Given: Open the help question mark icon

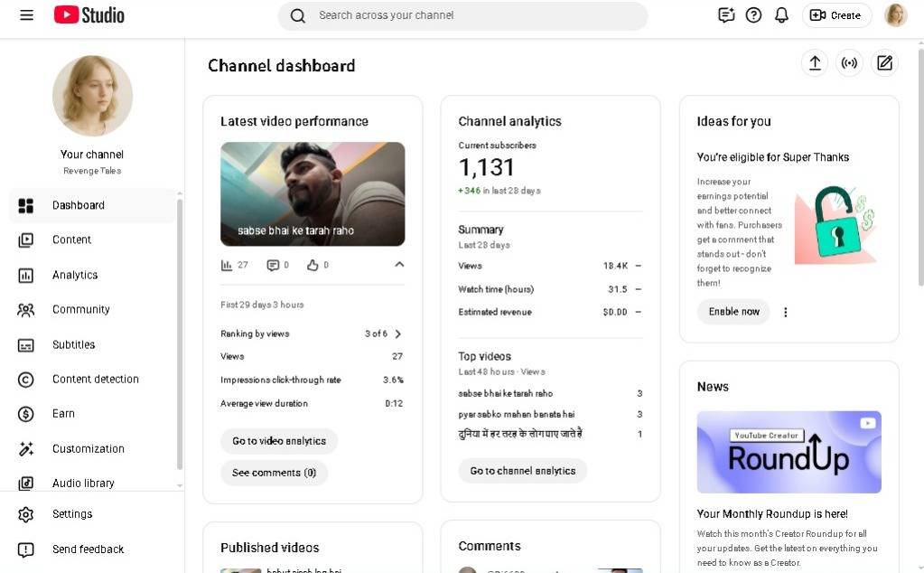Looking at the screenshot, I should point(753,15).
